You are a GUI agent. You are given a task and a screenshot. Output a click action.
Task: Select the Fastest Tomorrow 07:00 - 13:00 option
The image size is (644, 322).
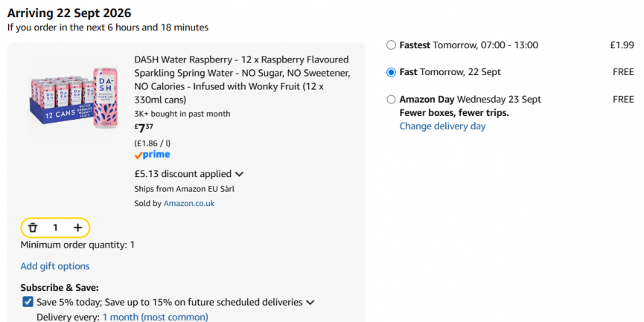[x=391, y=45]
